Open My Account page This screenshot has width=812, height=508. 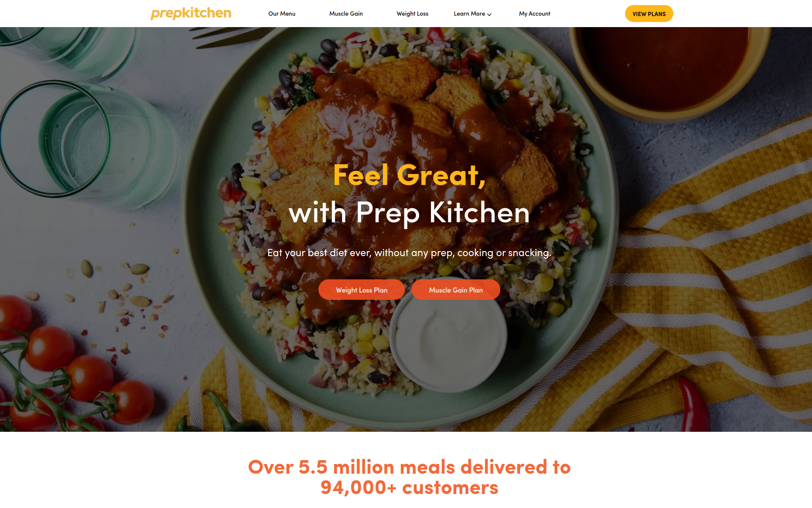535,14
